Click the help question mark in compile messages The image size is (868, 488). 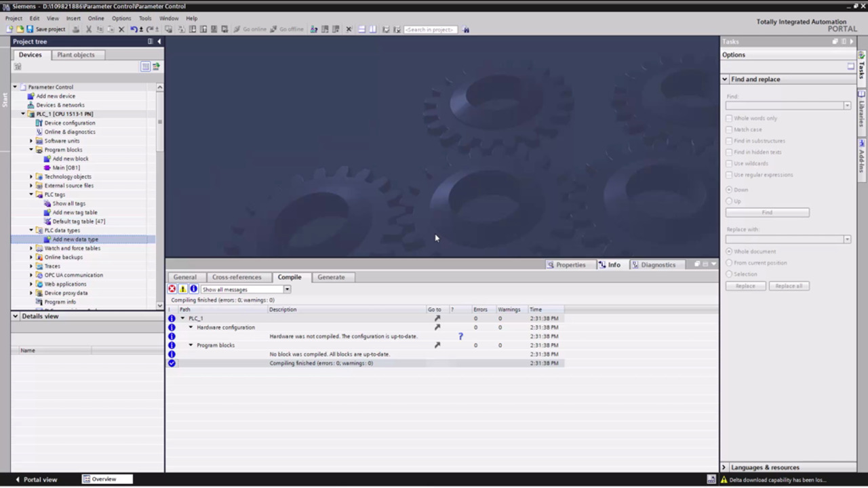pos(460,336)
